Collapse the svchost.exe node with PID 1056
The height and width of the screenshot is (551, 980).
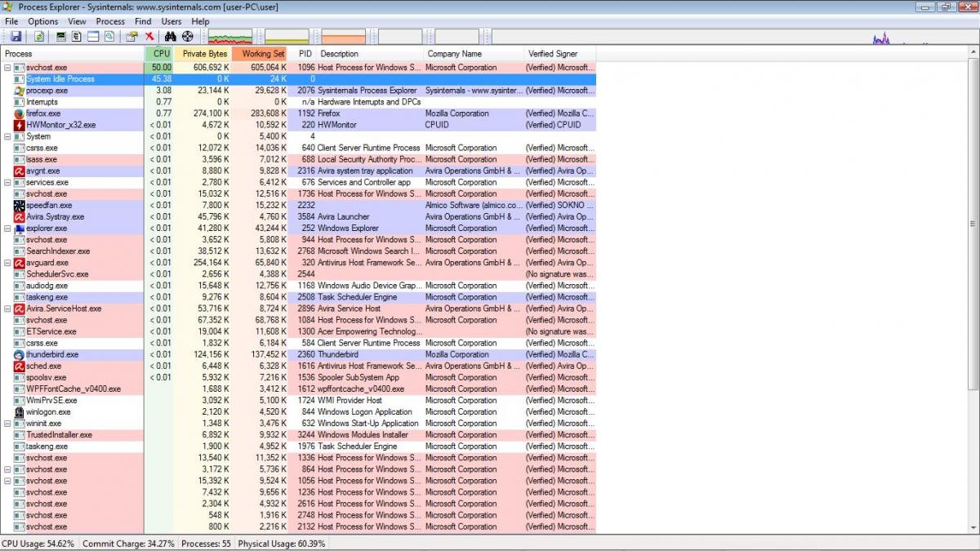(7, 481)
